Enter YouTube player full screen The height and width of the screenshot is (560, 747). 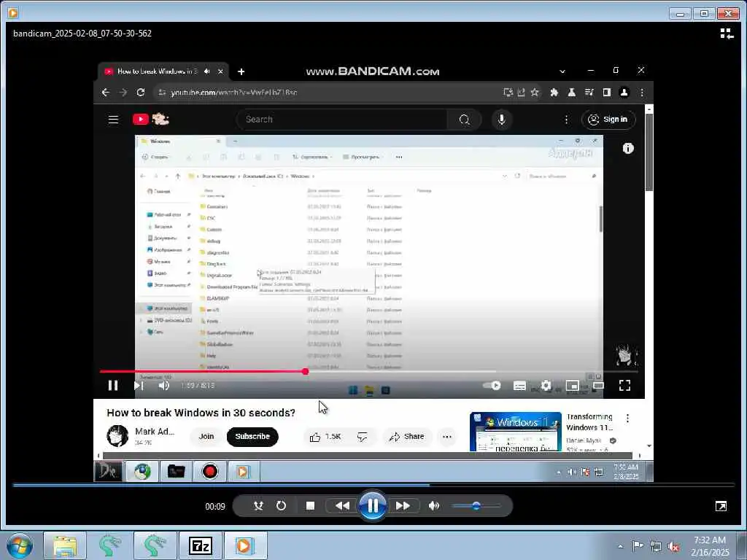point(624,385)
